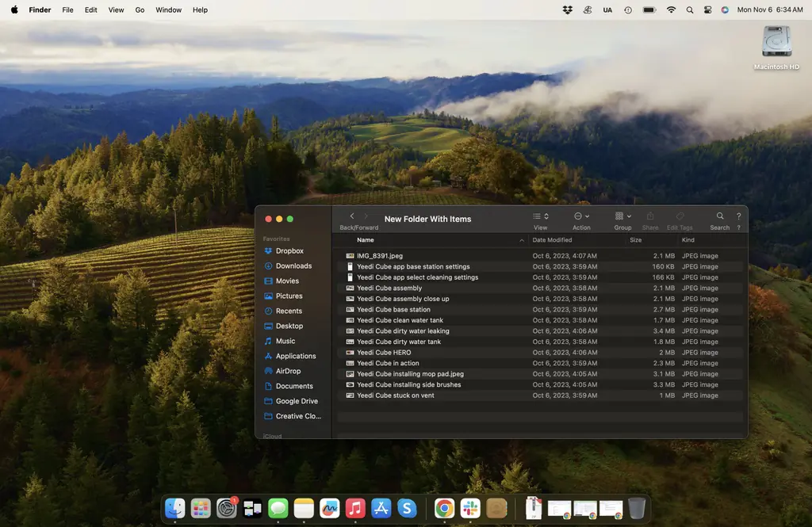Open the File menu
The image size is (812, 527).
(67, 10)
